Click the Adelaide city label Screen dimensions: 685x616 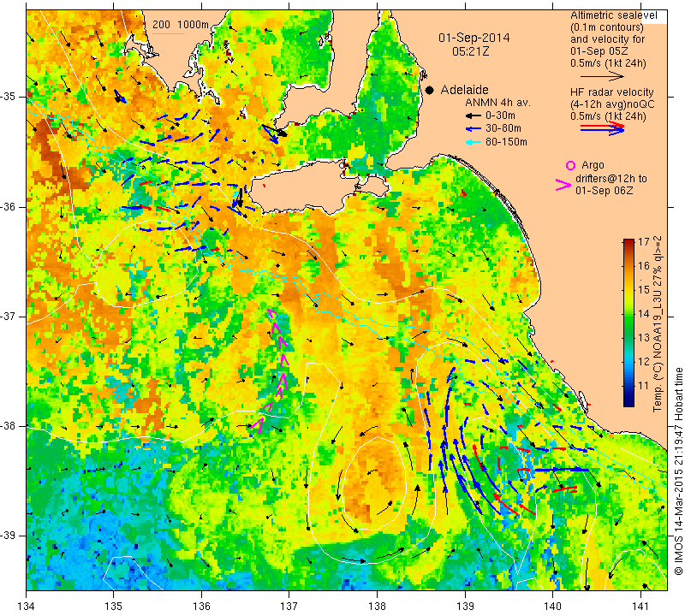coord(464,90)
